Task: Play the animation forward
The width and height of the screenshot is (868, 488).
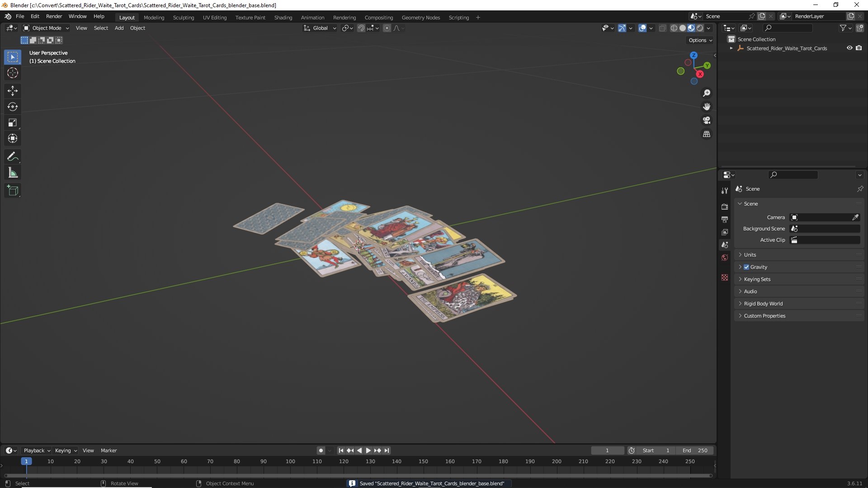Action: click(x=368, y=450)
